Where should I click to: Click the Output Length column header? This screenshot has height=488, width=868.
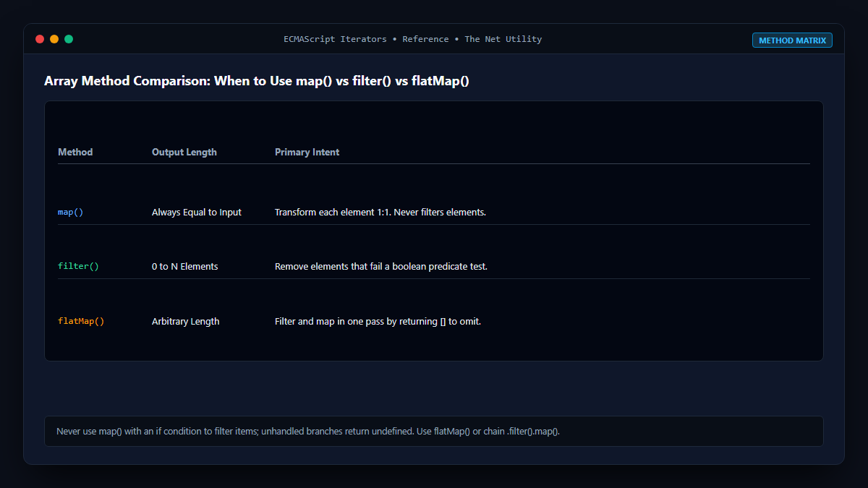pyautogui.click(x=184, y=153)
